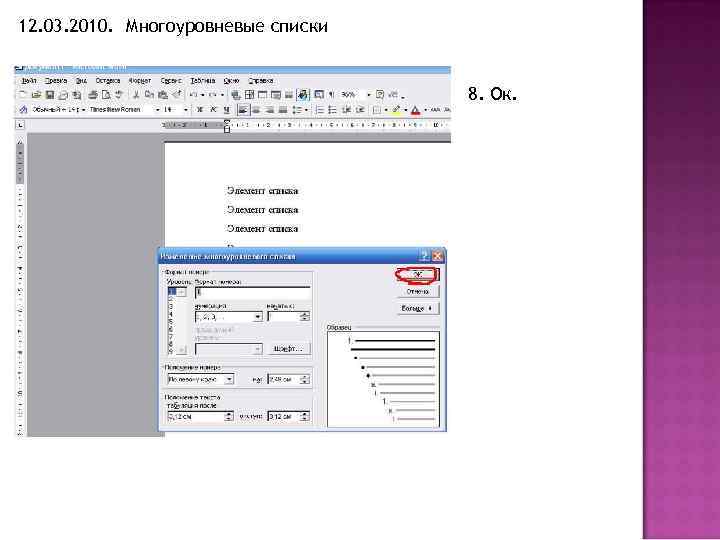
Task: Open the Файл menu
Action: (29, 80)
